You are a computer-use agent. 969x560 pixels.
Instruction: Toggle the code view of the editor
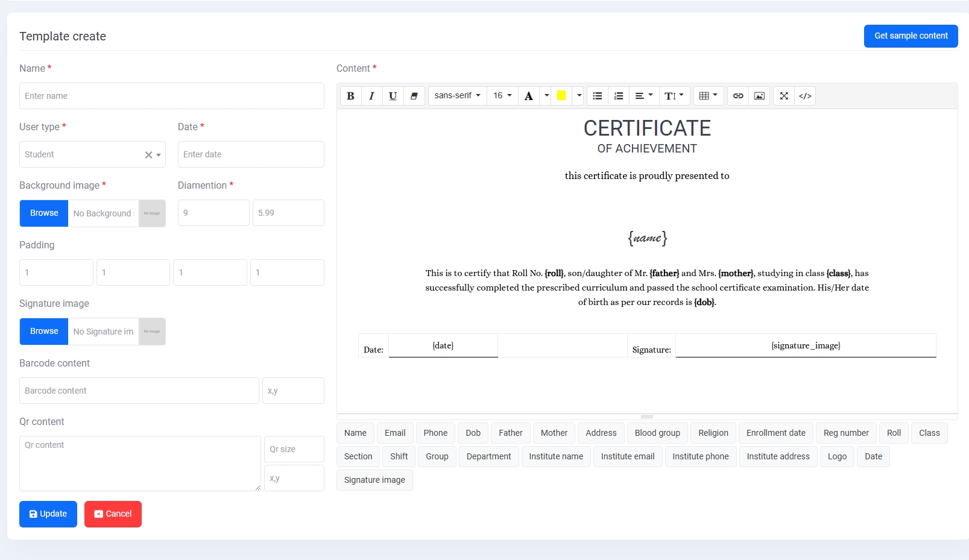click(805, 96)
